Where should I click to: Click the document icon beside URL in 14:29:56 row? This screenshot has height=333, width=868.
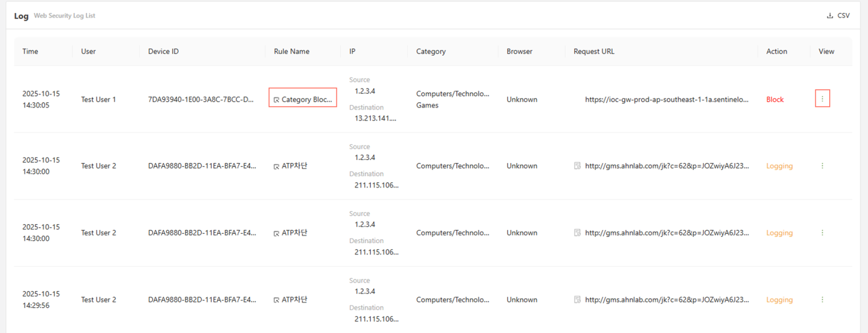577,299
